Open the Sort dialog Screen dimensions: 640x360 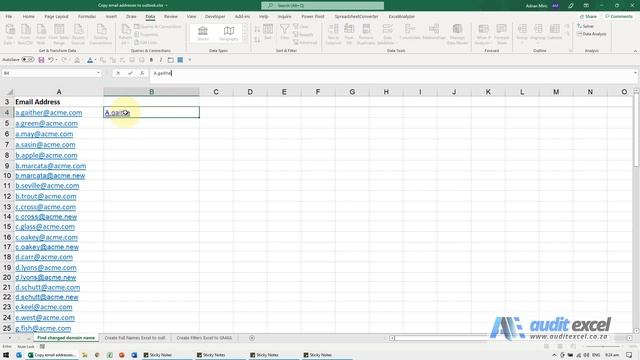pyautogui.click(x=268, y=32)
